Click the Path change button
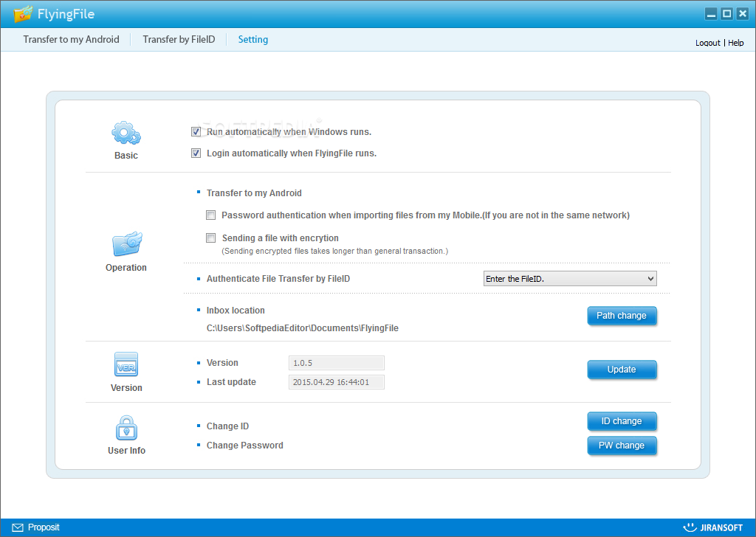756x537 pixels. [x=622, y=316]
